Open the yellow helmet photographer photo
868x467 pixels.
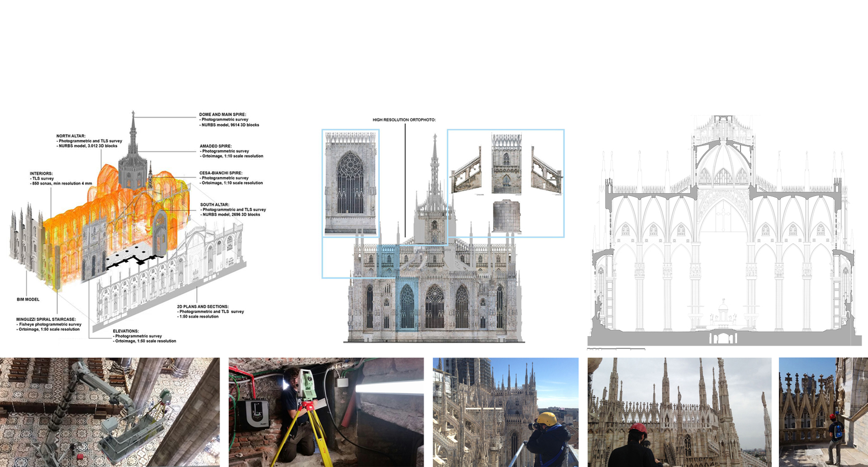(506, 412)
